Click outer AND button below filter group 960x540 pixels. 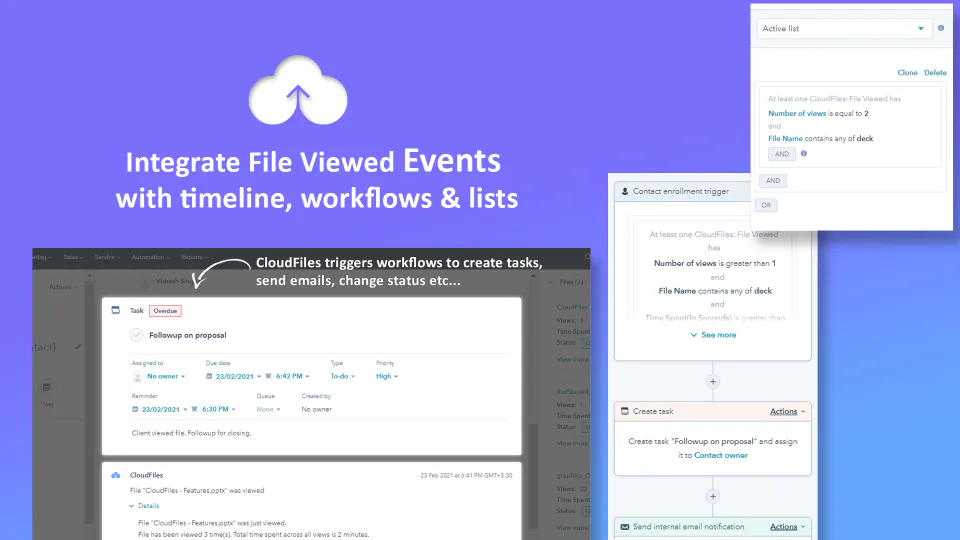click(773, 181)
